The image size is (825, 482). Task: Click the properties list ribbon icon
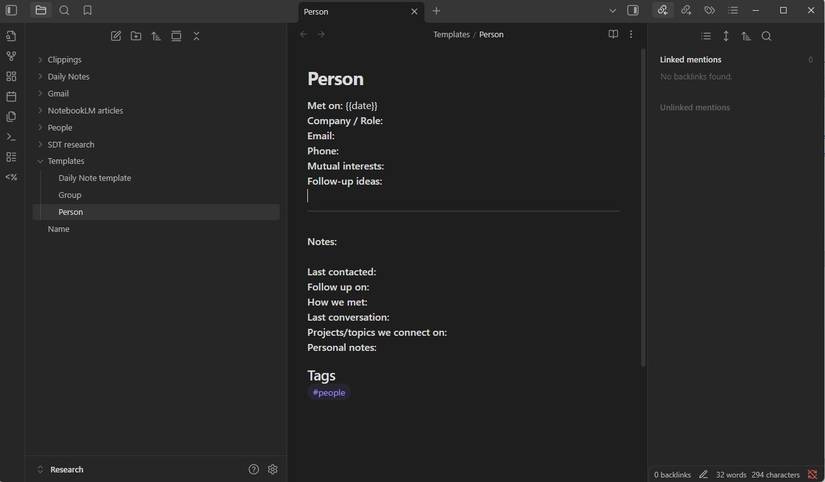(x=11, y=157)
